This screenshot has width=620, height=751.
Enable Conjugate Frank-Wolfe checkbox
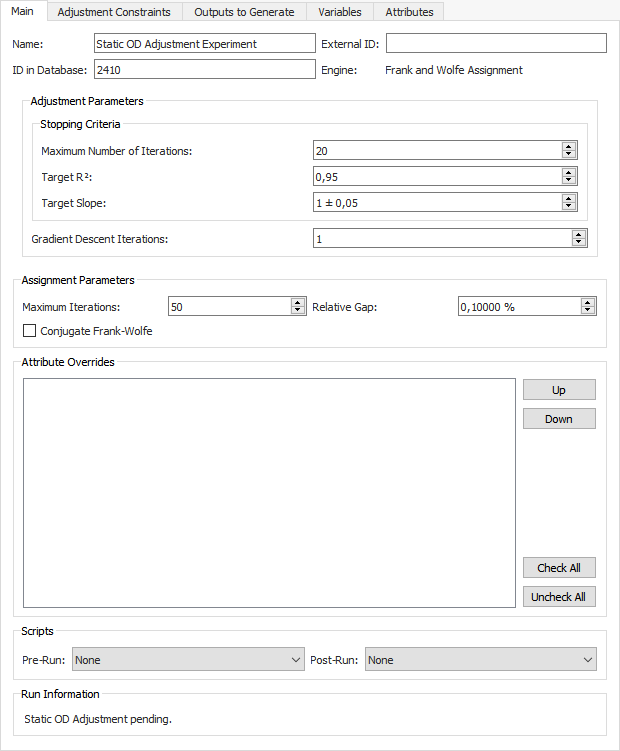[x=29, y=331]
